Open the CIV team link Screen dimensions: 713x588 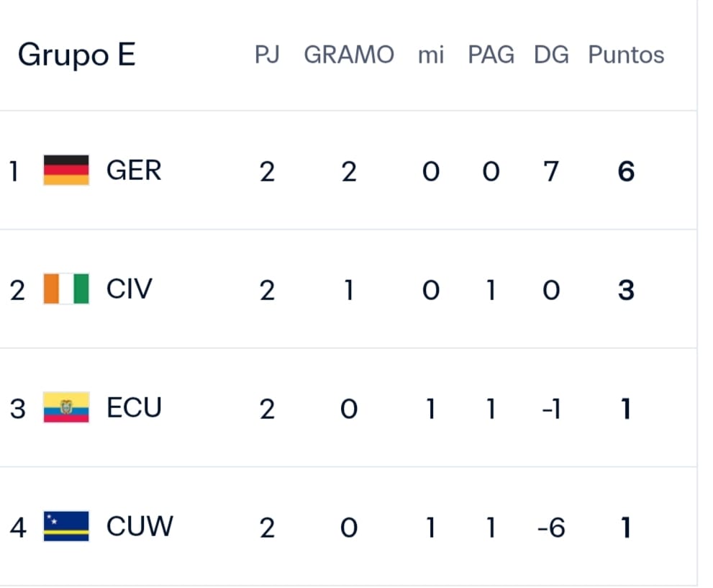click(x=129, y=289)
